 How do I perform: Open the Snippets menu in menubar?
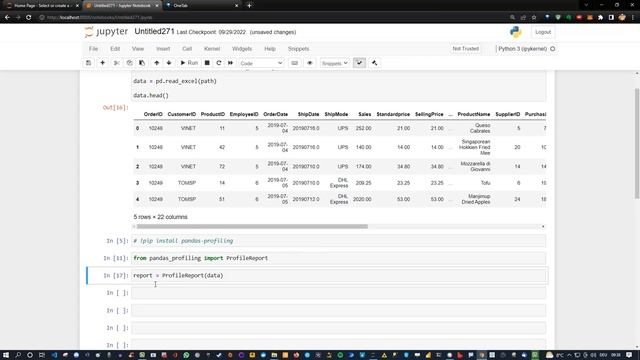pos(298,49)
